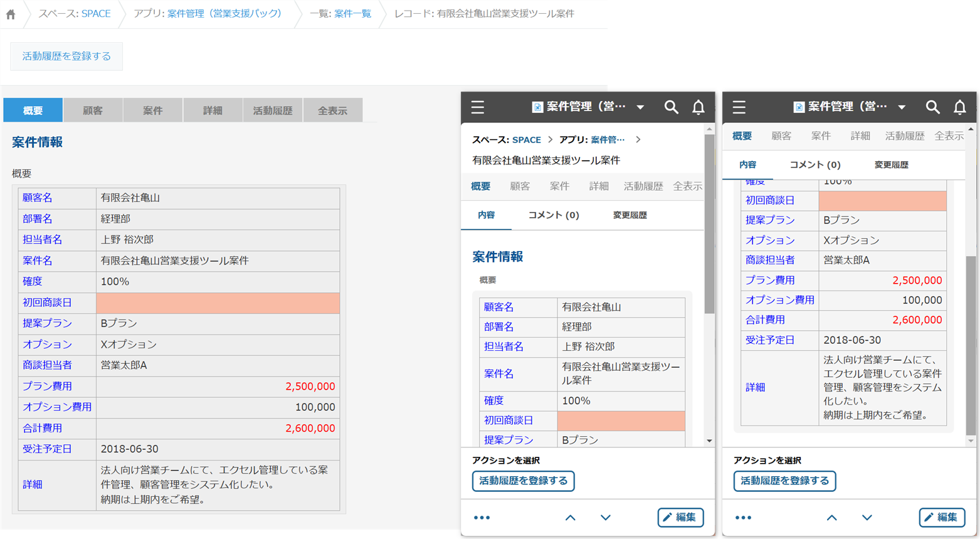This screenshot has width=980, height=539.
Task: Go to the portal home icon
Action: pos(11,14)
